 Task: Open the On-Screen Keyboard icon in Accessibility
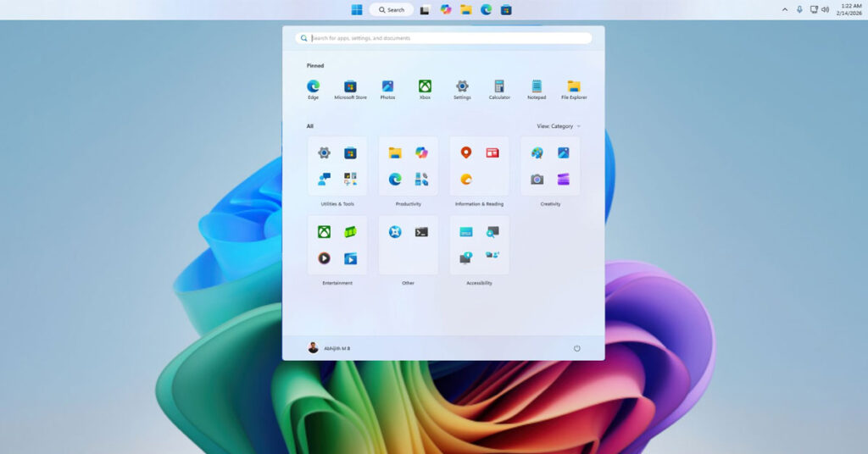[x=466, y=232]
